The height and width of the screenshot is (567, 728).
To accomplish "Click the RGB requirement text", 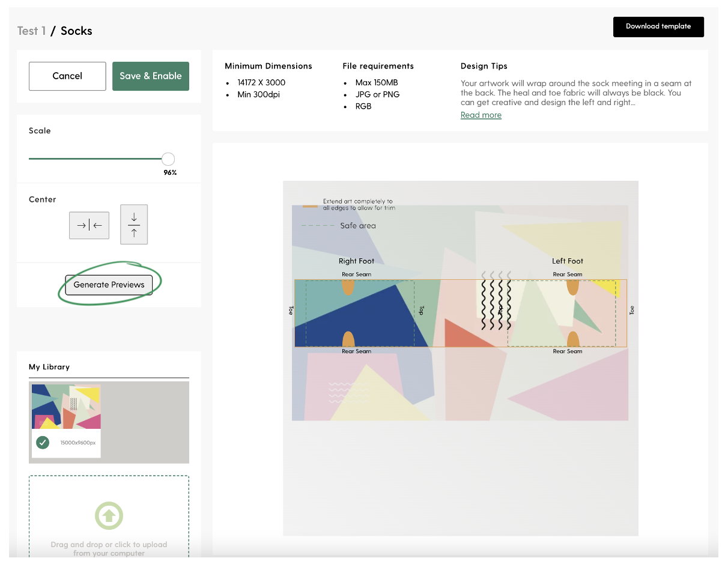I will pyautogui.click(x=363, y=106).
